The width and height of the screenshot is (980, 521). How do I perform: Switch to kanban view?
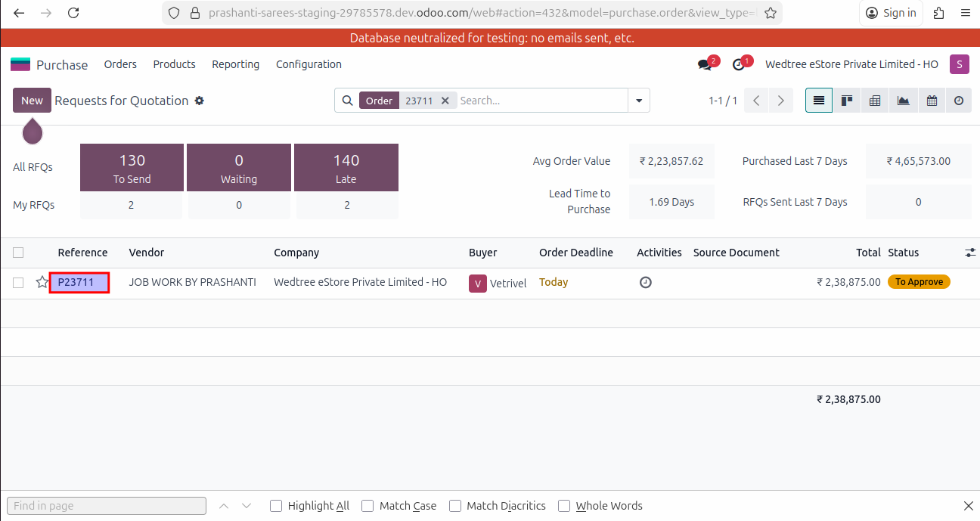847,101
